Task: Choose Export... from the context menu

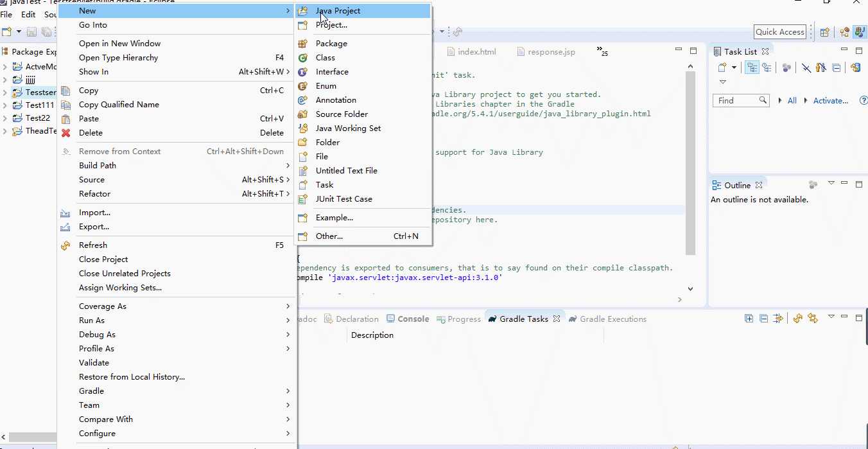Action: pyautogui.click(x=177, y=227)
